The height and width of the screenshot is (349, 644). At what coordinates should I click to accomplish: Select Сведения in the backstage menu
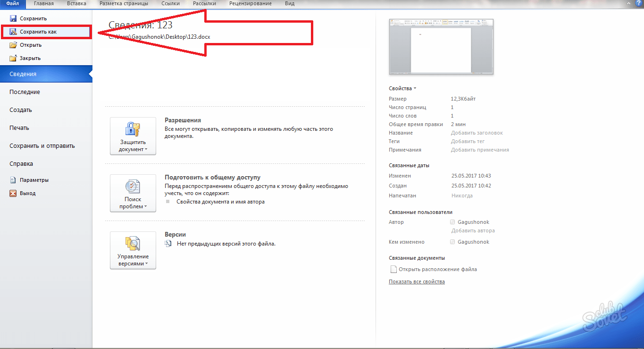click(x=46, y=74)
